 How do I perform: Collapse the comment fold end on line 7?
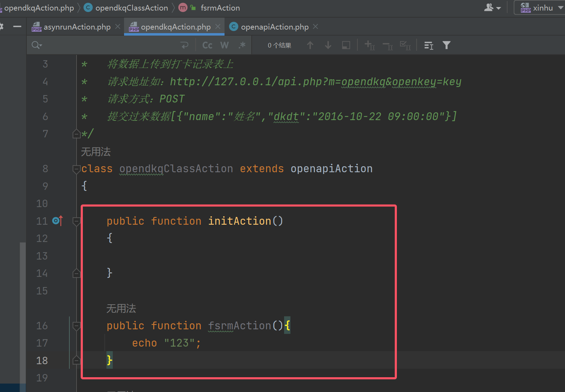coord(76,134)
